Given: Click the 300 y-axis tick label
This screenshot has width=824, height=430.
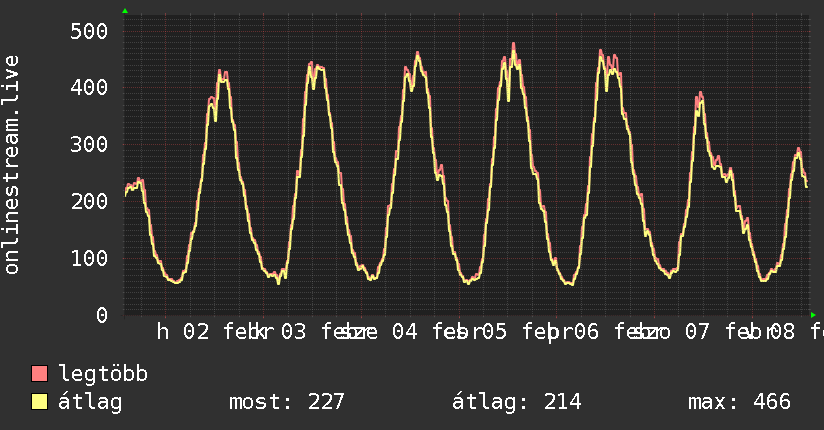Looking at the screenshot, I should (90, 145).
